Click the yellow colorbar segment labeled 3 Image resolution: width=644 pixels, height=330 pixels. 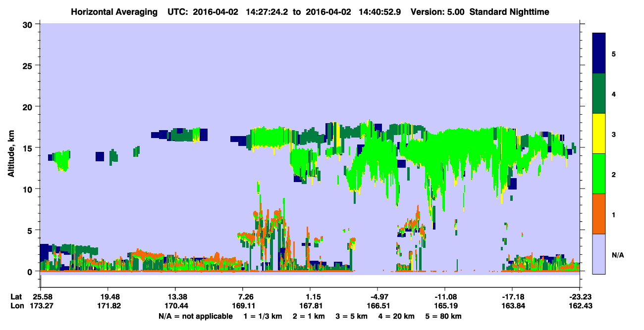599,134
